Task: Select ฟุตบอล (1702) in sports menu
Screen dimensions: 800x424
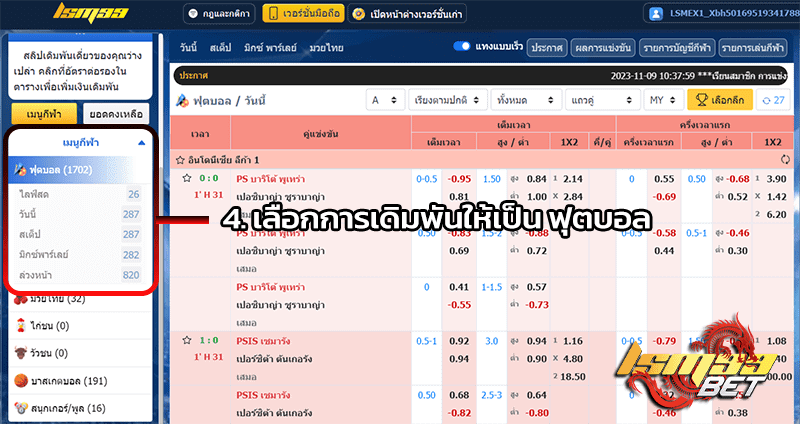Action: (80, 169)
